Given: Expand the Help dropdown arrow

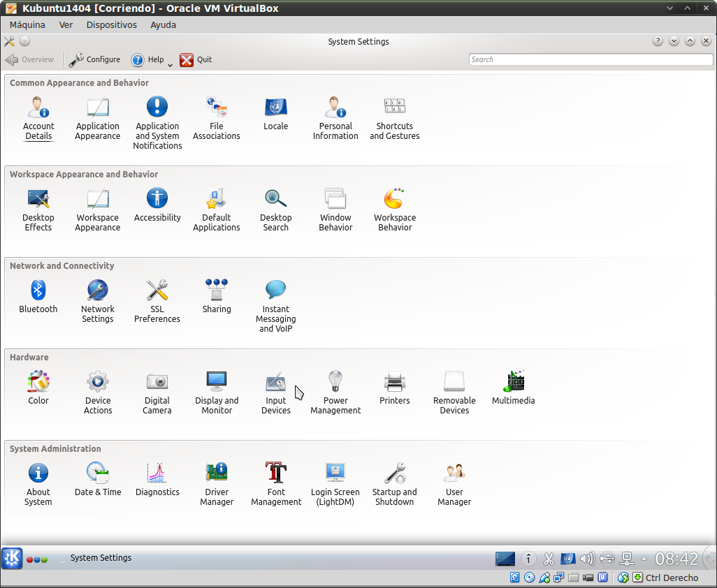Looking at the screenshot, I should click(170, 66).
